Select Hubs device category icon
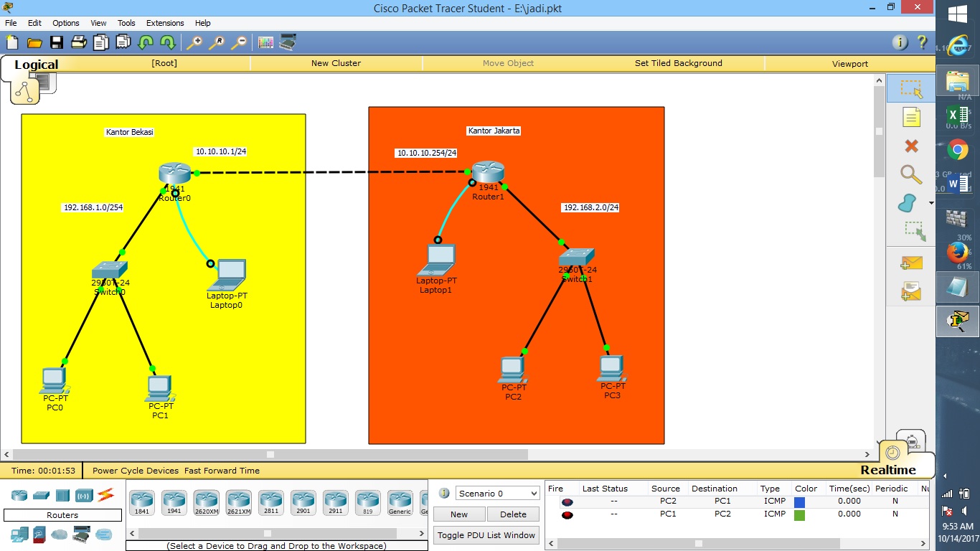 (62, 495)
